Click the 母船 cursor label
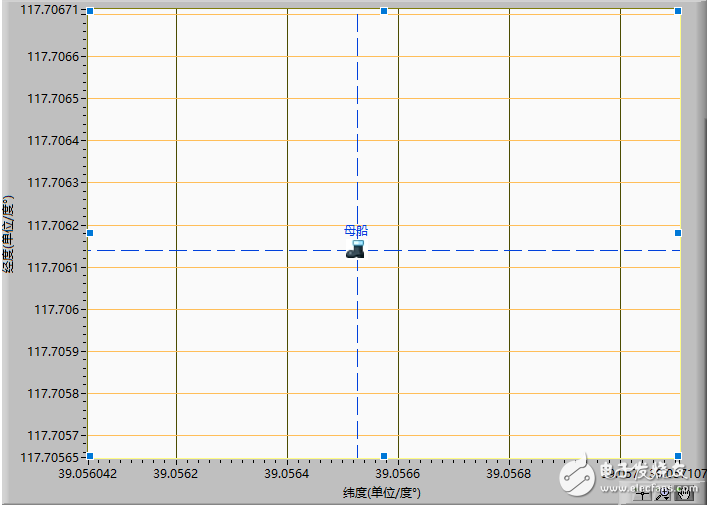The image size is (707, 505). [x=356, y=231]
